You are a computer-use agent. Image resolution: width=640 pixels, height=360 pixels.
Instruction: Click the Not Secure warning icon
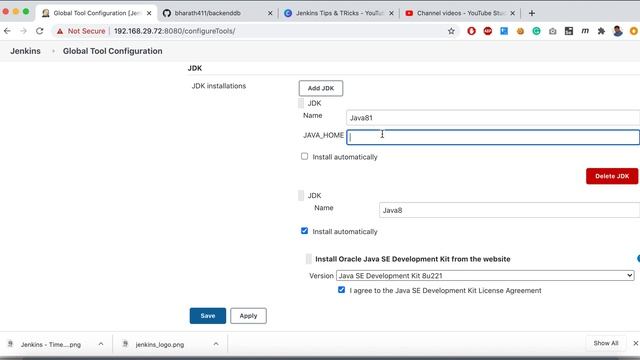60,31
